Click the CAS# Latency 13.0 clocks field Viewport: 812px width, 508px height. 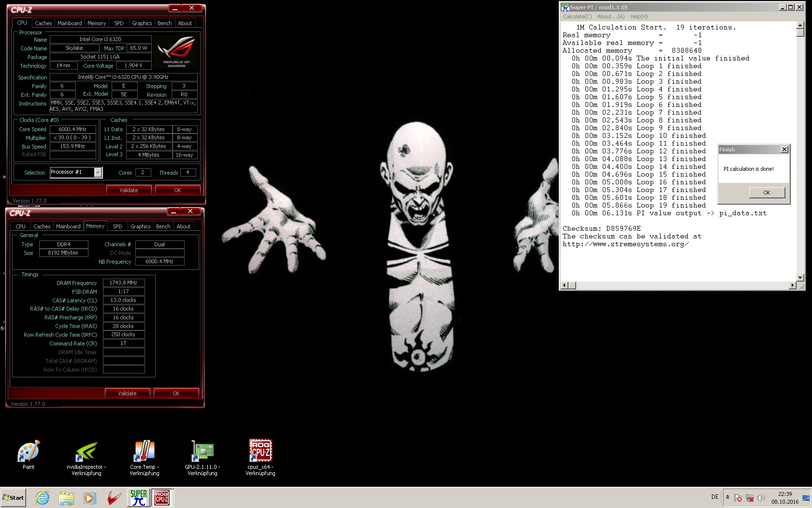pyautogui.click(x=124, y=300)
